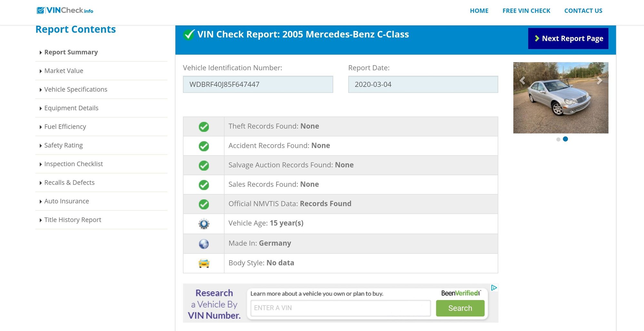Image resolution: width=644 pixels, height=331 pixels.
Task: Jump to Equipment Details section
Action: click(71, 108)
